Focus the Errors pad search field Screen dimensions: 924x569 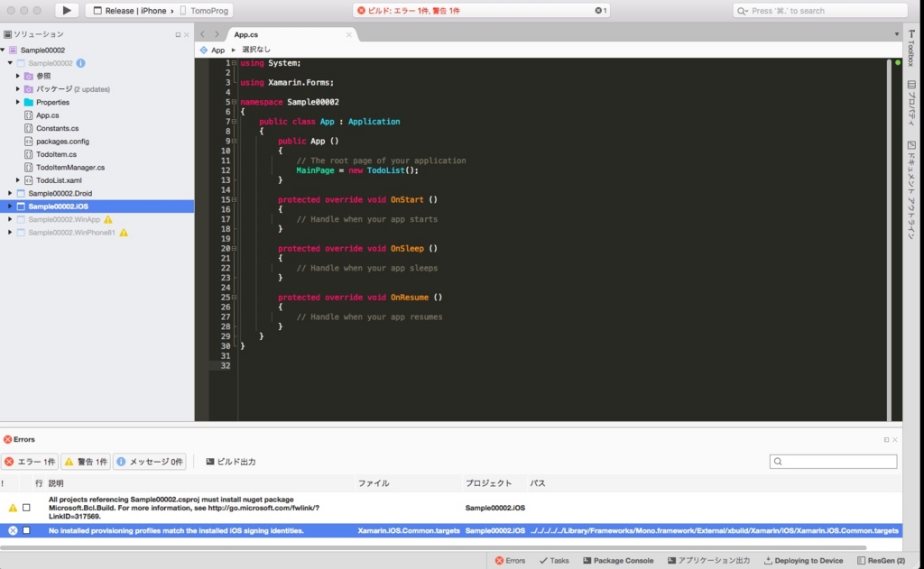833,462
